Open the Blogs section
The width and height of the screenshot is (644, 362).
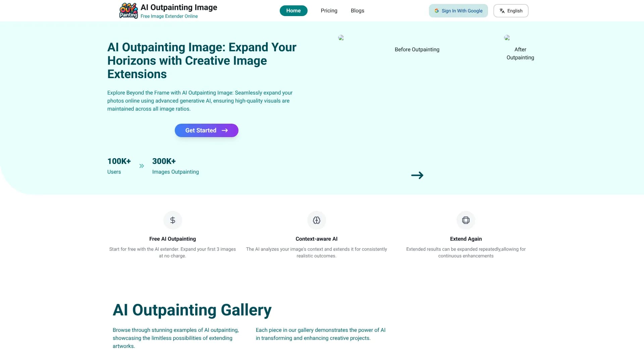(x=357, y=10)
